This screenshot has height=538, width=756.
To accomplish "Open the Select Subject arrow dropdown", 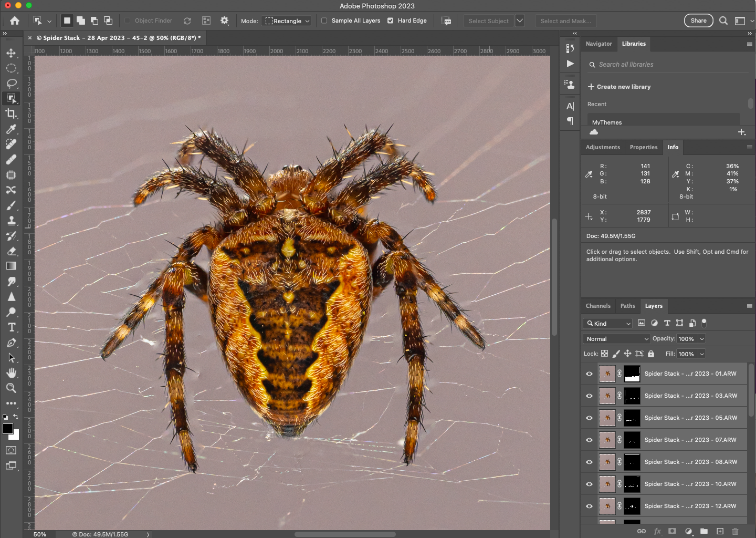I will pos(520,20).
